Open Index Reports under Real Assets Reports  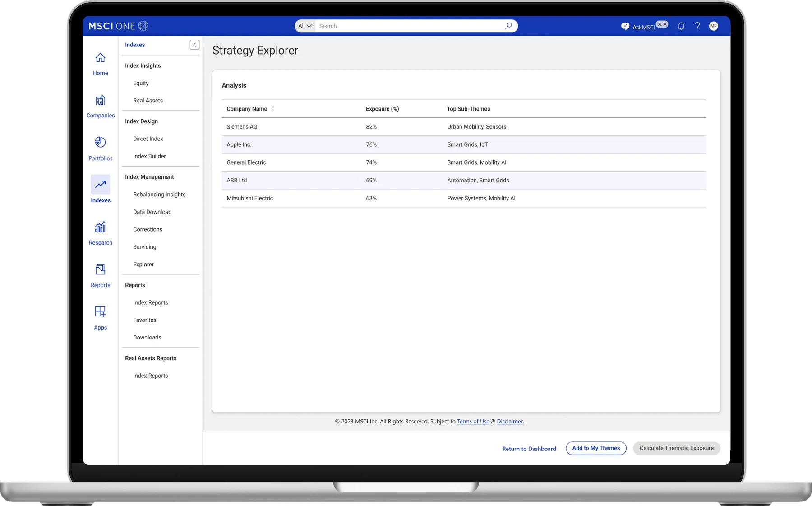pos(150,376)
